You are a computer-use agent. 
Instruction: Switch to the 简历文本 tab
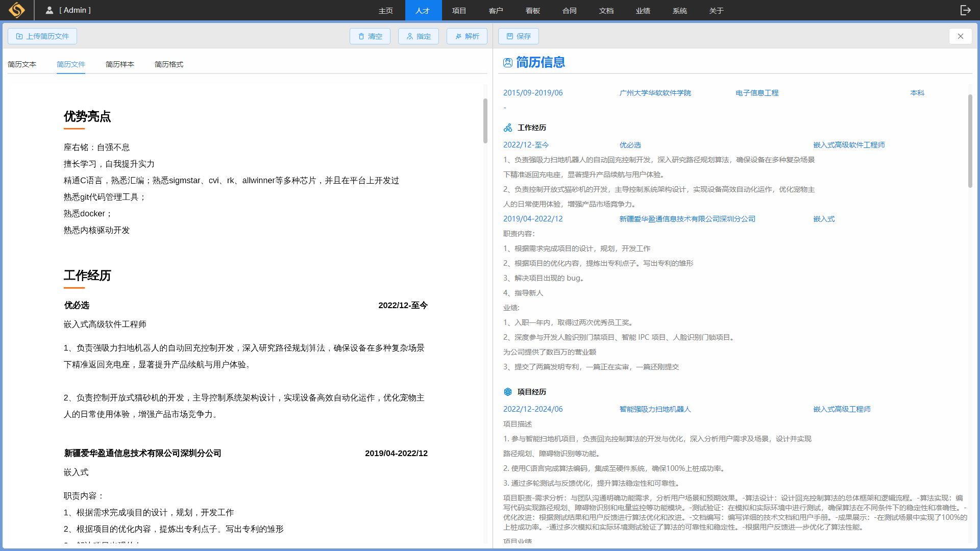22,64
